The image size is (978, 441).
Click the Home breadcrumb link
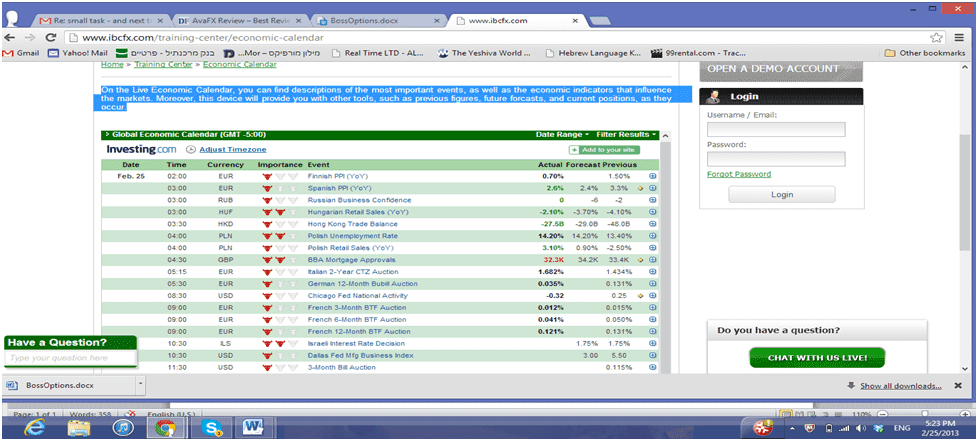112,65
